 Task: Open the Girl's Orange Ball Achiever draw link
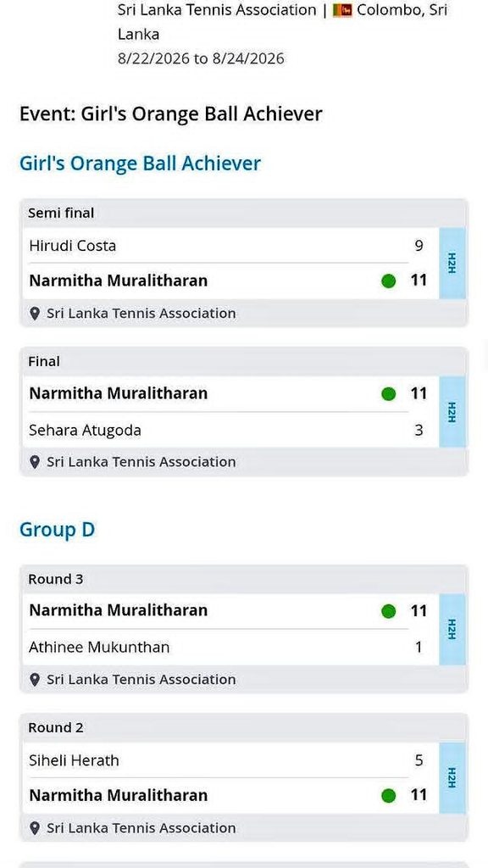pos(140,164)
